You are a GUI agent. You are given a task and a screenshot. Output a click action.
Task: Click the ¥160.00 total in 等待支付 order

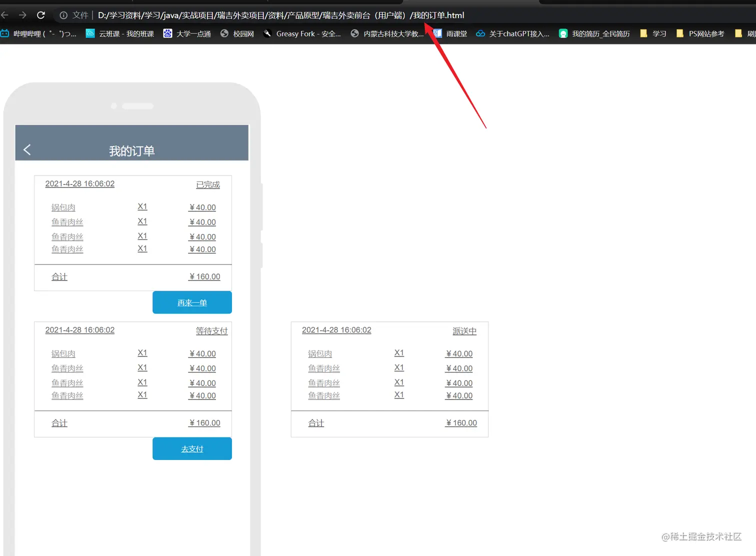click(204, 423)
